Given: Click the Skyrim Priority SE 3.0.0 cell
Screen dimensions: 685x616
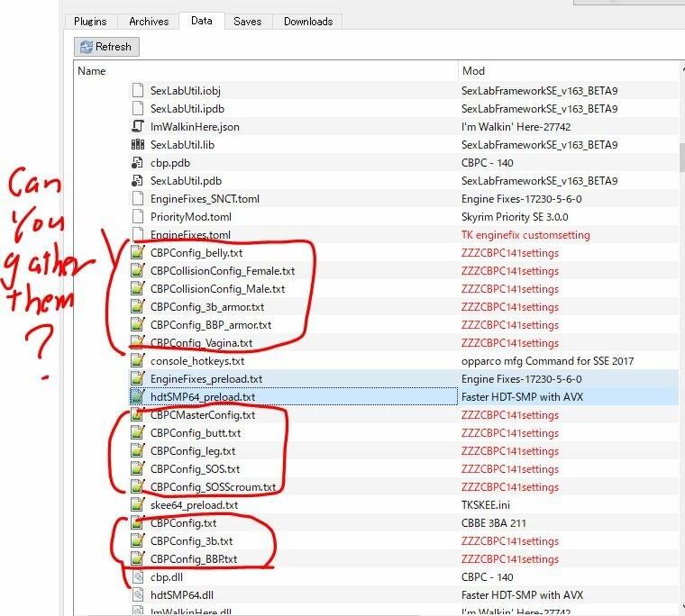Looking at the screenshot, I should pos(515,216).
